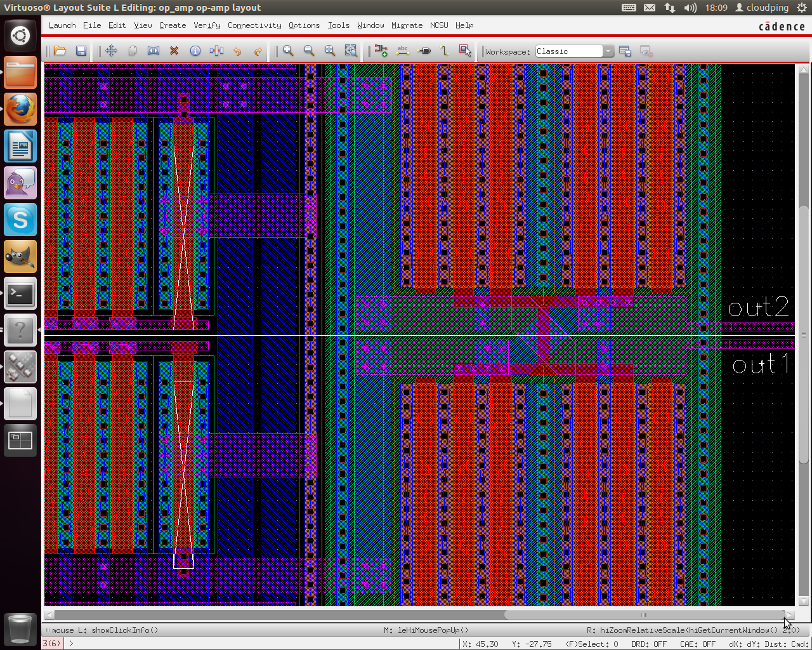The height and width of the screenshot is (650, 812).
Task: Open Skype from the launcher
Action: click(20, 220)
